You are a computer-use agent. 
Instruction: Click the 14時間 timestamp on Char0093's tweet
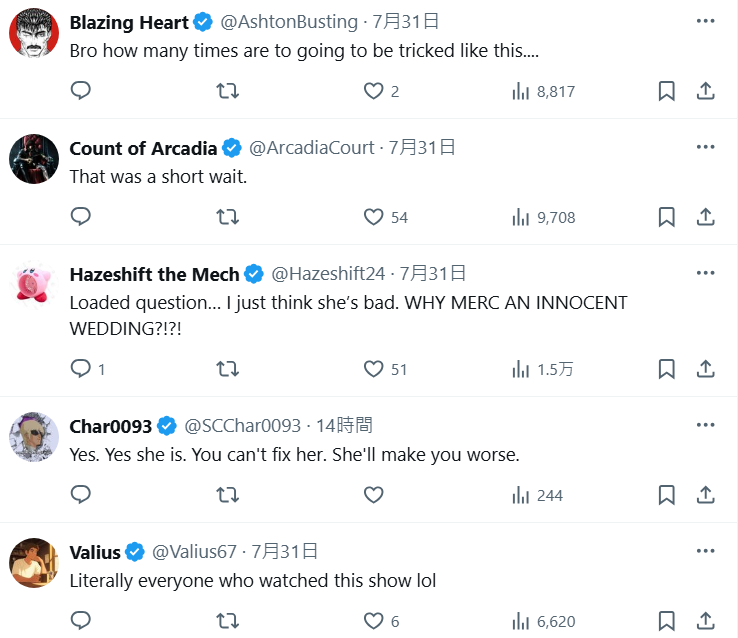tap(344, 425)
